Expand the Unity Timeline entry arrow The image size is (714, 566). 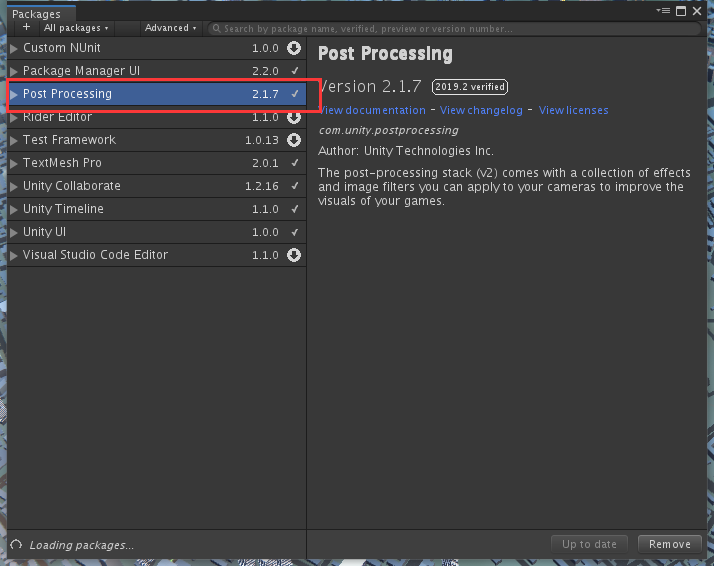(x=14, y=209)
